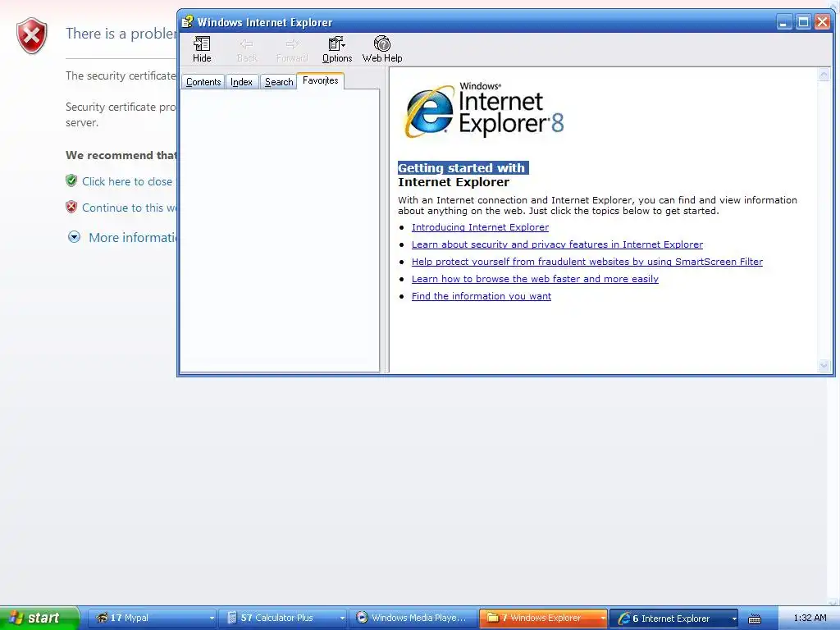Click the Back arrow in help toolbar
840x630 pixels.
pos(247,49)
